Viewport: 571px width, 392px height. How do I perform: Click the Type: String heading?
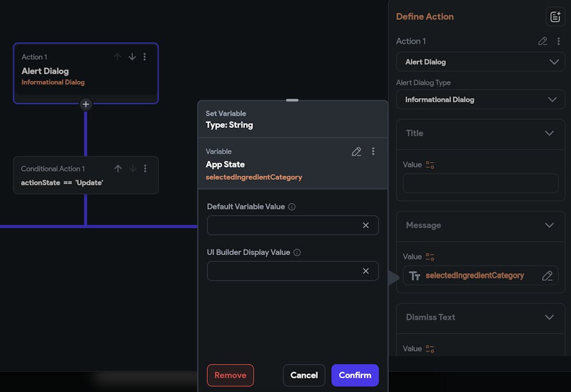pyautogui.click(x=230, y=125)
